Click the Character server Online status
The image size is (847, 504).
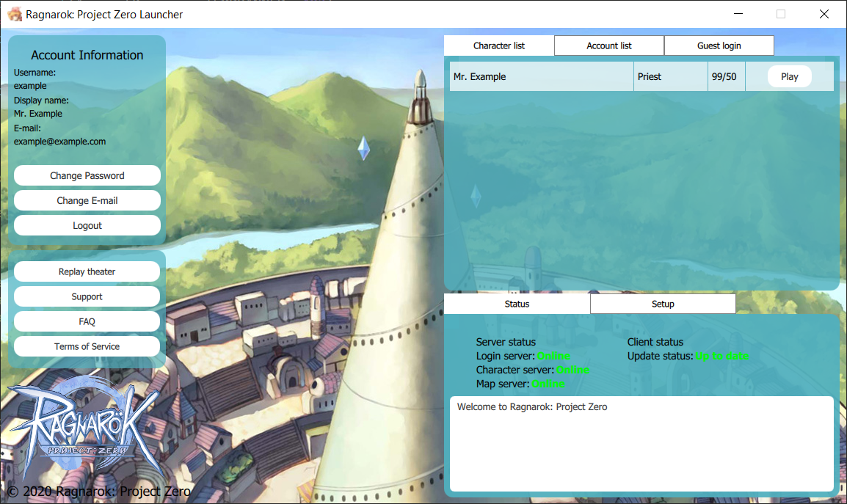pyautogui.click(x=572, y=370)
